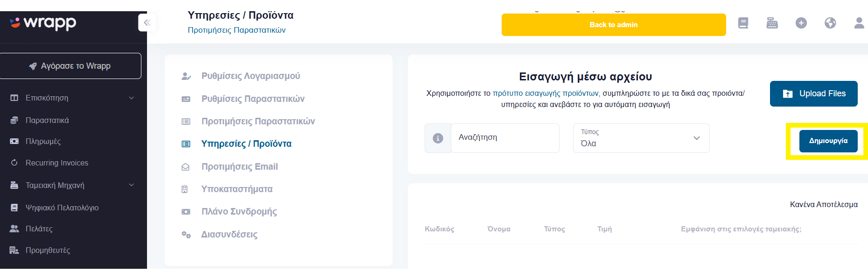Click the Ταμειακή Μηχανή register icon
The width and height of the screenshot is (868, 280).
(x=14, y=185)
